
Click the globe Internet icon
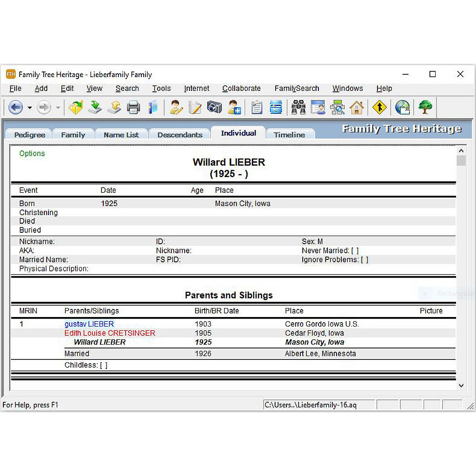coord(403,107)
